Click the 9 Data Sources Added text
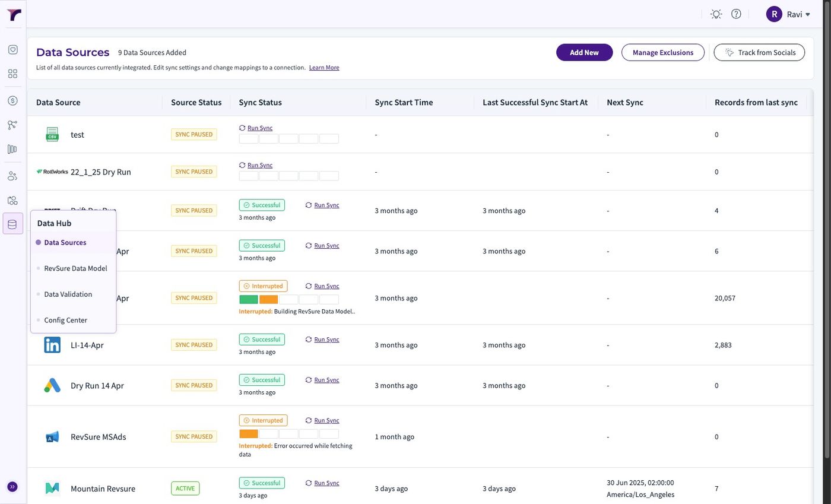831x504 pixels. click(x=152, y=52)
